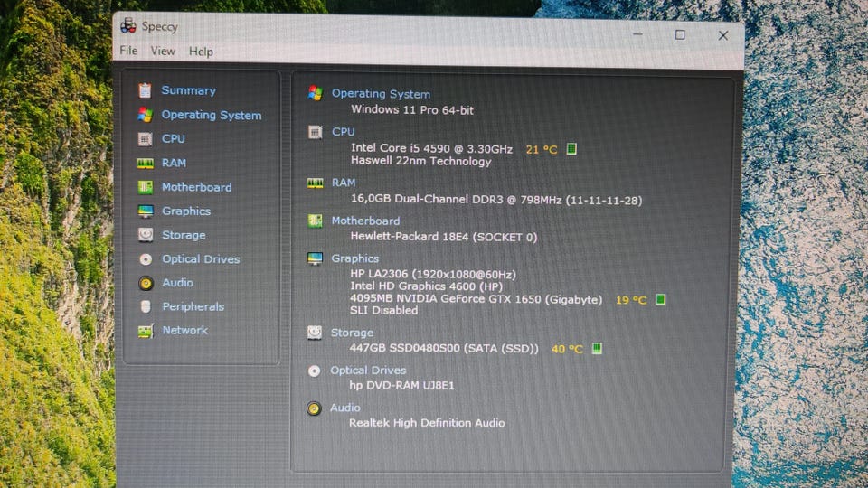The image size is (868, 488).
Task: Click the Speccy application icon in title bar
Action: 128,25
